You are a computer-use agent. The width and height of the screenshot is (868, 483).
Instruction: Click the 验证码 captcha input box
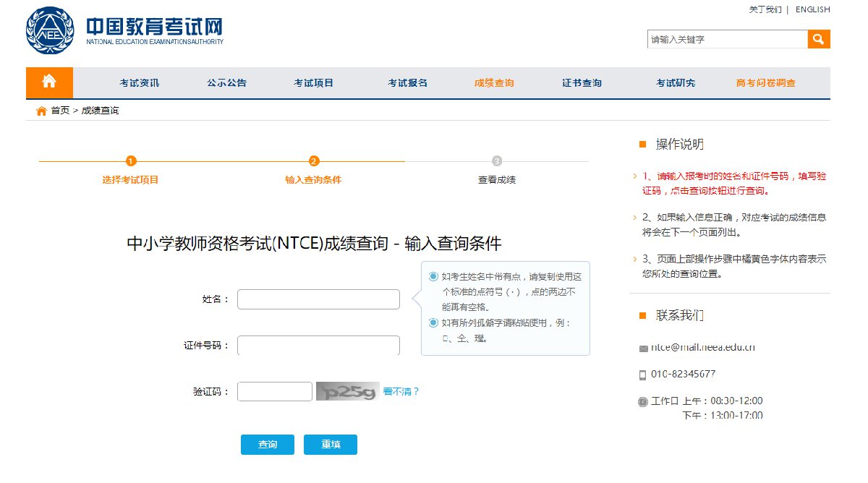click(275, 392)
